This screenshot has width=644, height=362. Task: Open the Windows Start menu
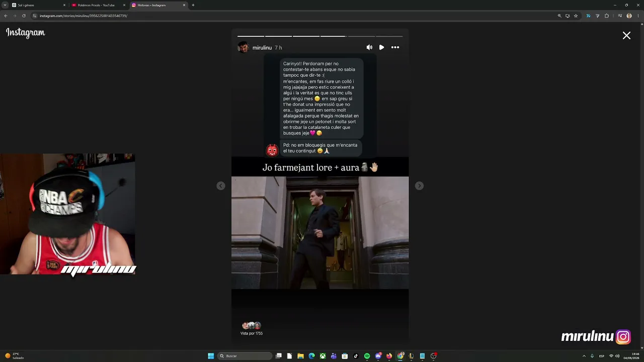click(x=211, y=356)
